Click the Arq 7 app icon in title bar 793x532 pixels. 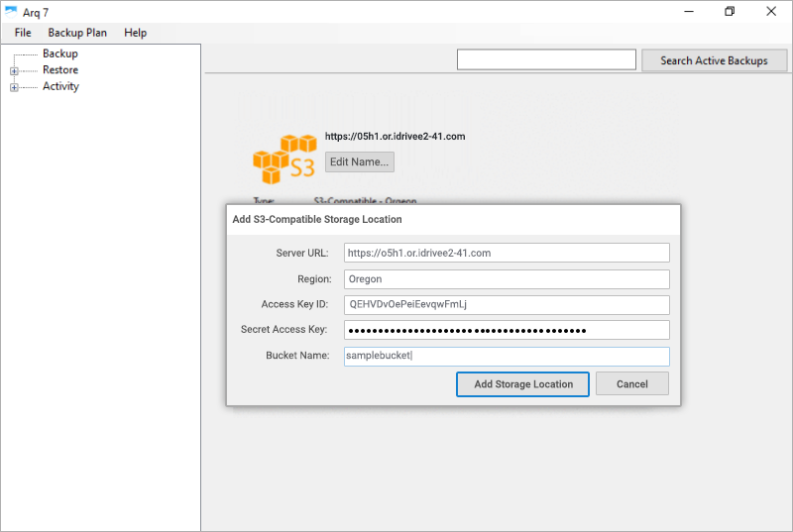[x=11, y=12]
